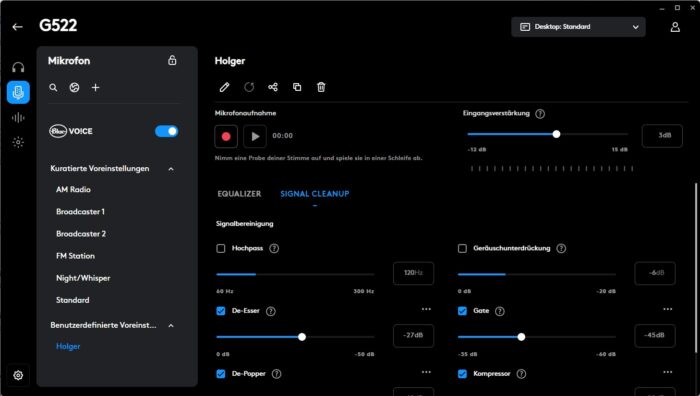Click the De-Esser slider handle

(x=302, y=337)
